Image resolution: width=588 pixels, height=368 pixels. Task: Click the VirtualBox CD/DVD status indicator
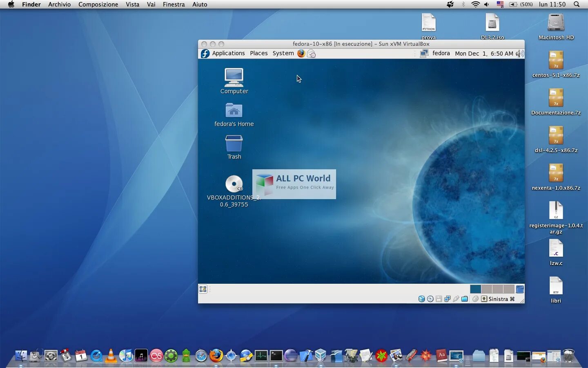(430, 299)
